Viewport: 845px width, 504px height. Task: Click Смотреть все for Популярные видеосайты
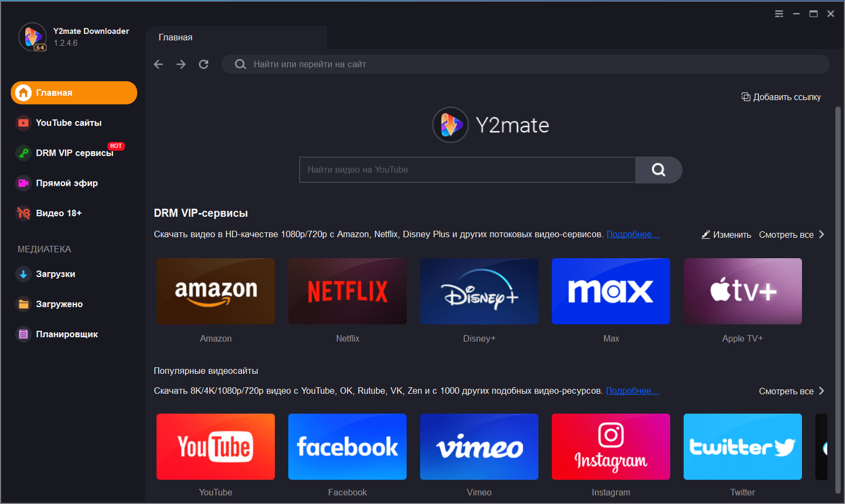[x=786, y=391]
